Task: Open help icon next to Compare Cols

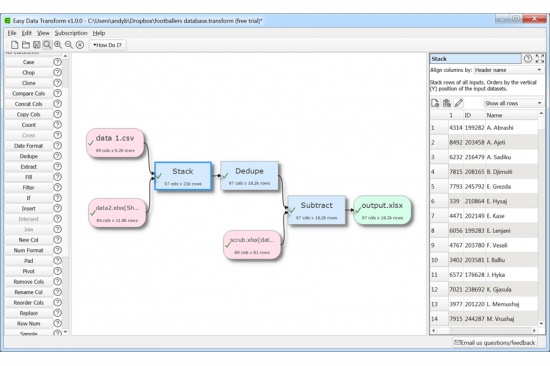Action: (58, 93)
